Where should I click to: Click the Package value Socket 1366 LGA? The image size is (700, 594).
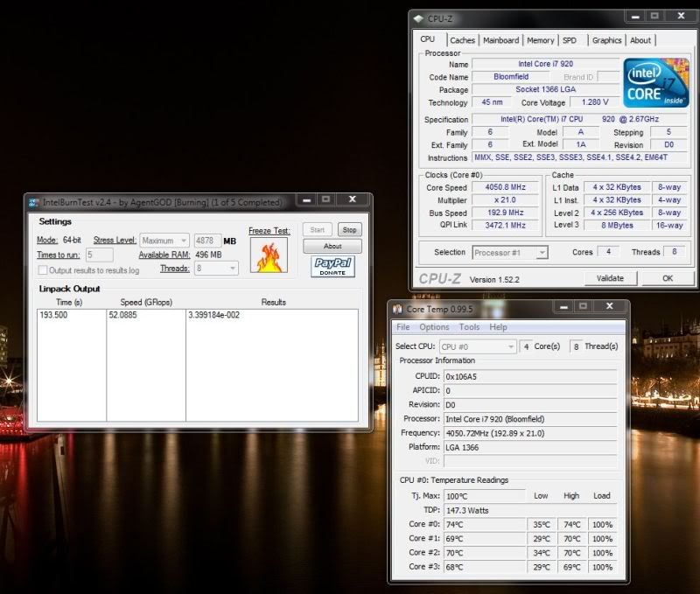click(x=545, y=89)
